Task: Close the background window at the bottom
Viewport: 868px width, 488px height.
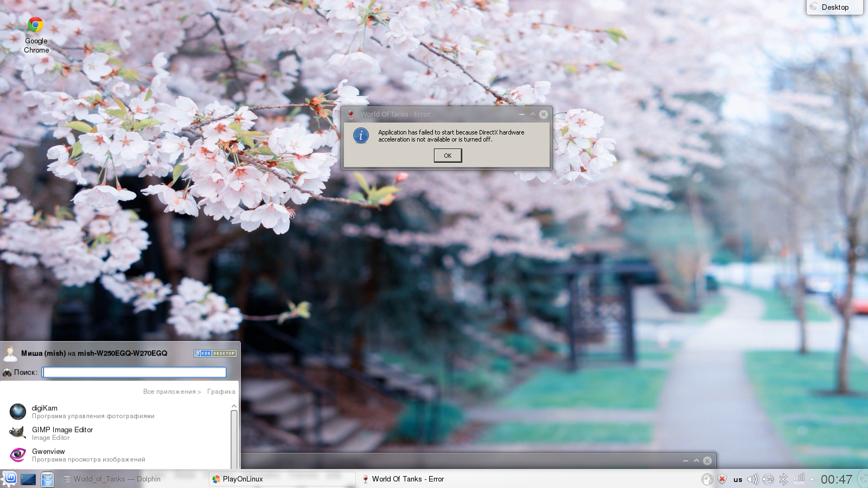Action: (707, 461)
